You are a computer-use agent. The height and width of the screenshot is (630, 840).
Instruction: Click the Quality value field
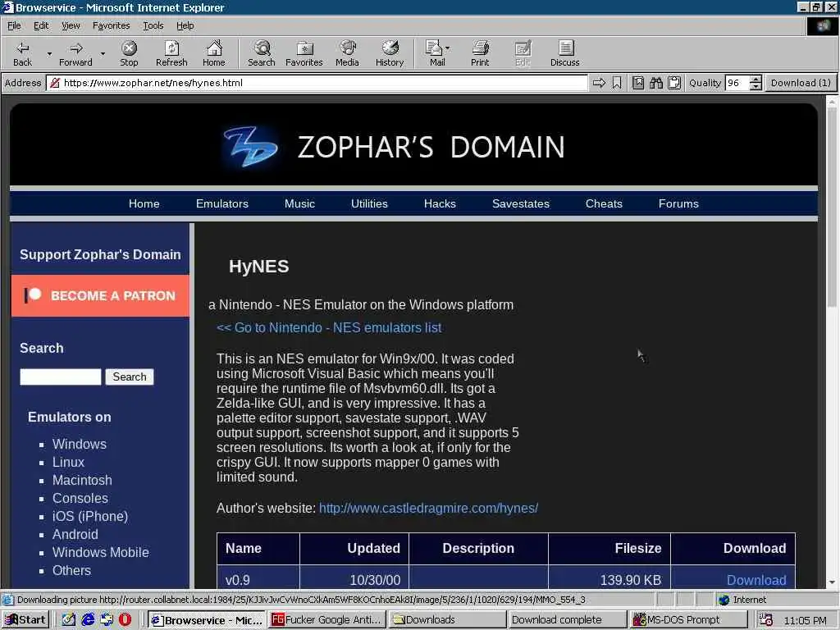point(737,83)
